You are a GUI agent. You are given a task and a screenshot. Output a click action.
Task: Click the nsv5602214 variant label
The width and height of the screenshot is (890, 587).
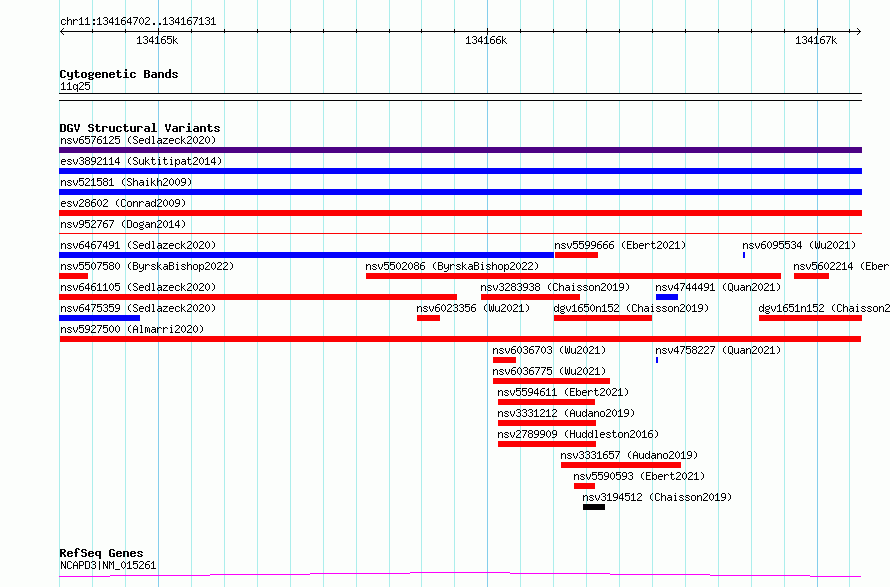pos(841,266)
